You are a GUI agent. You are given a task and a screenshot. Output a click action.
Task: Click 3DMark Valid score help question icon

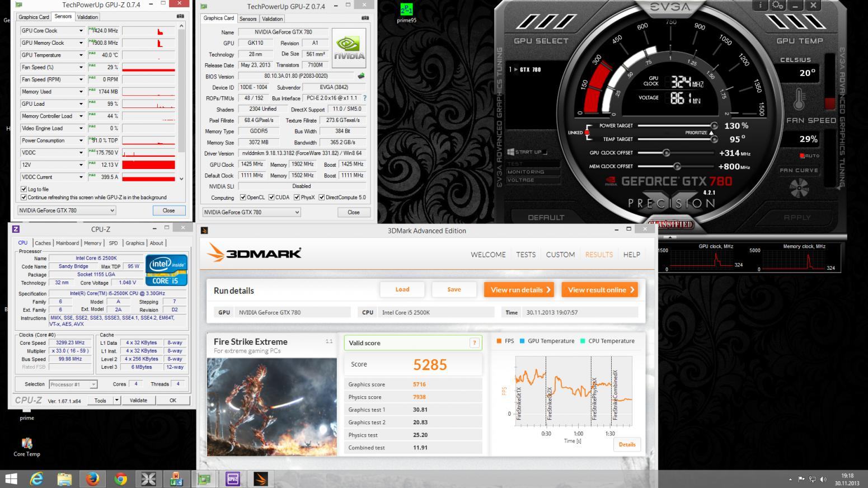point(475,343)
